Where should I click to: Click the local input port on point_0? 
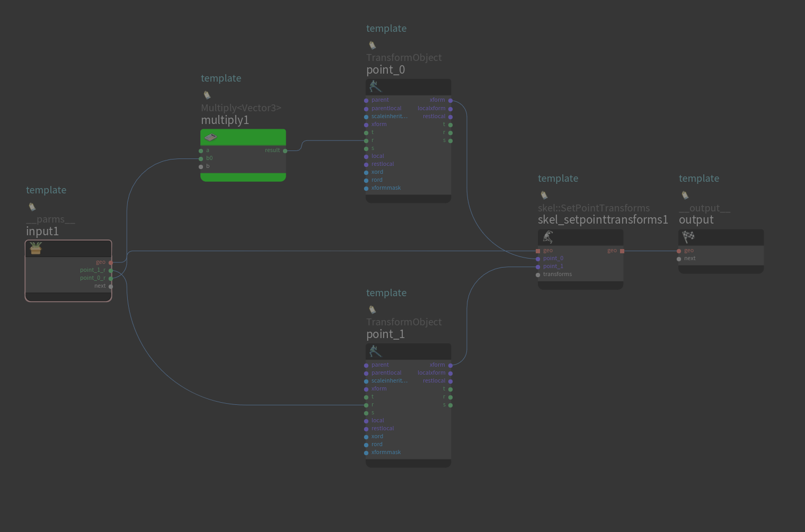pyautogui.click(x=366, y=156)
